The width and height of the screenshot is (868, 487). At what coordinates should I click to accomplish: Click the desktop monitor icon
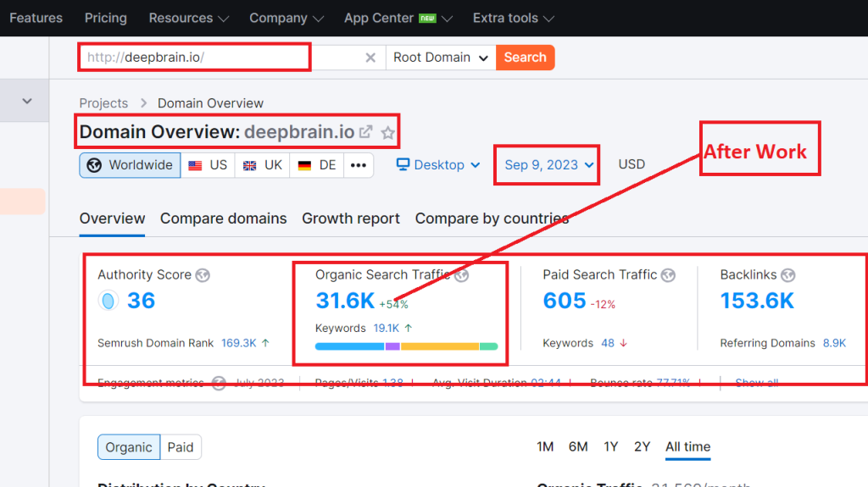(403, 164)
